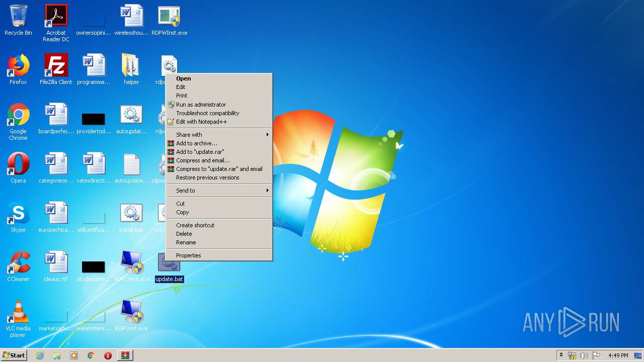Select the install.bat file icon
Screen dimensions: 644x362
point(131,217)
